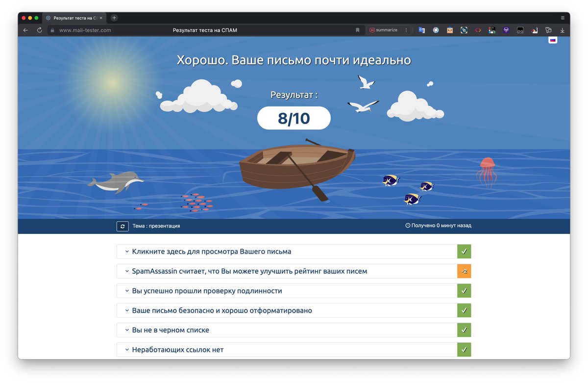Viewport: 588px width, 383px height.
Task: Click the blue circular extension icon
Action: tap(436, 30)
